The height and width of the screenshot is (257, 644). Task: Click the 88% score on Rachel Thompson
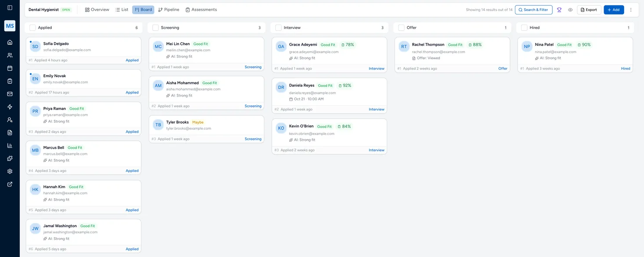(475, 45)
